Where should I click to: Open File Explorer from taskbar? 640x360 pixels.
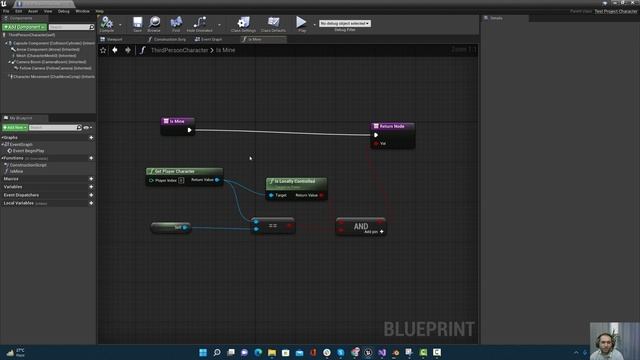pyautogui.click(x=272, y=352)
